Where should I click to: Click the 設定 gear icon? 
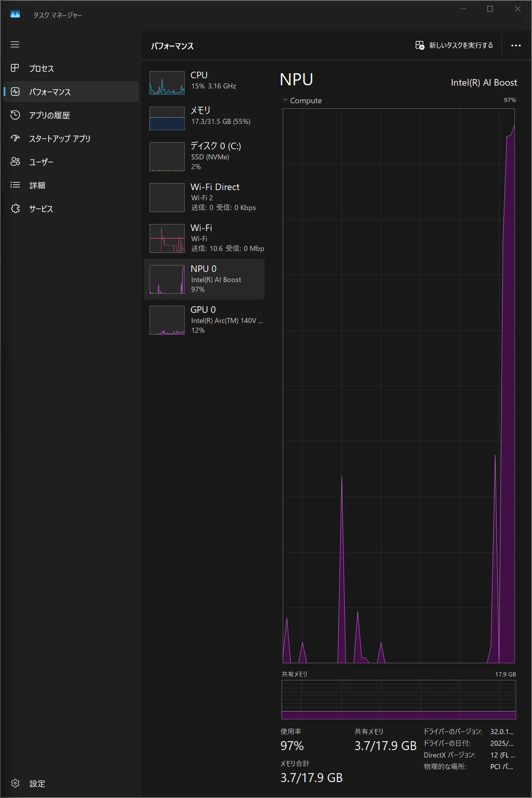click(x=15, y=783)
